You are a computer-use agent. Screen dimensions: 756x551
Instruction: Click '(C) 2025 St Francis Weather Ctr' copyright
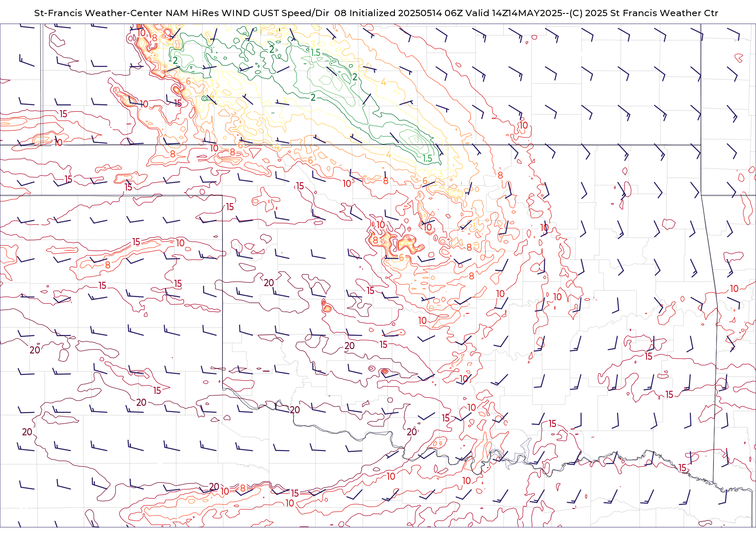pyautogui.click(x=644, y=13)
